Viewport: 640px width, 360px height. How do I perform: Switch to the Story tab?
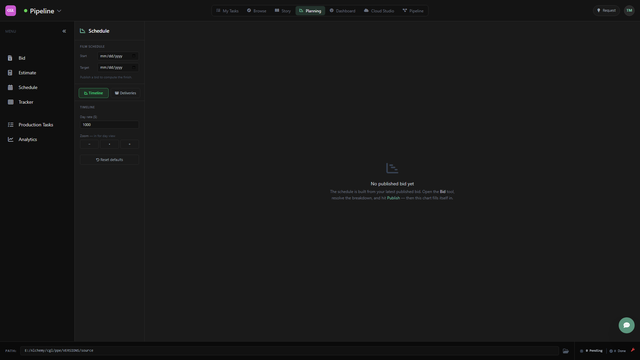point(282,11)
